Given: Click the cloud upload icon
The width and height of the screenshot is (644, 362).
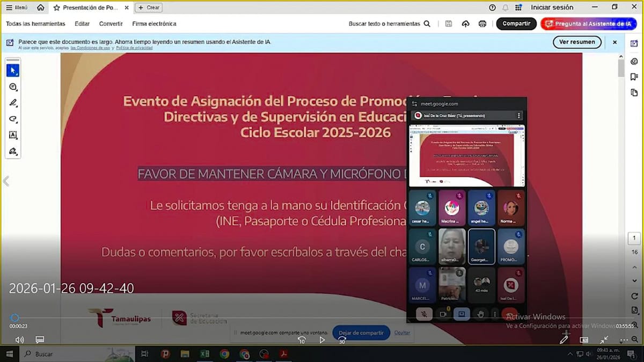Looking at the screenshot, I should (x=465, y=24).
